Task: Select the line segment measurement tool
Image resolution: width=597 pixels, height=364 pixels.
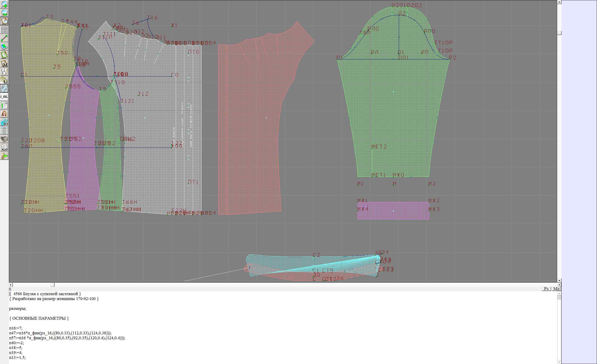Action: pyautogui.click(x=4, y=38)
